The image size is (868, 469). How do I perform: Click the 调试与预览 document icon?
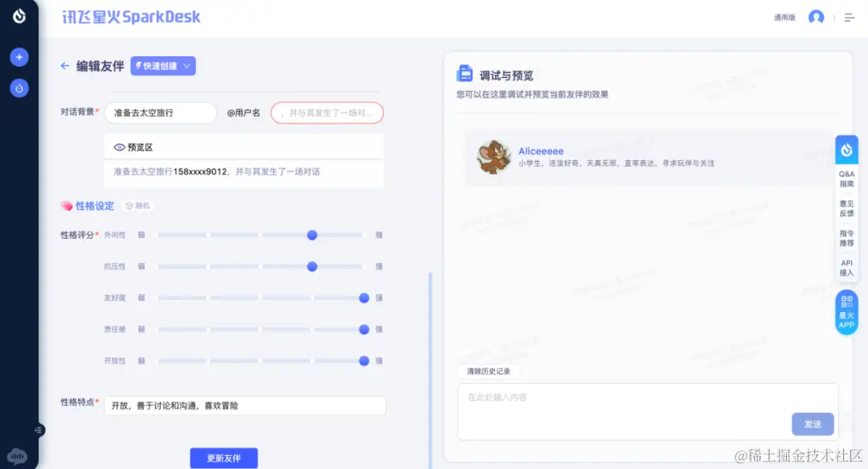[x=465, y=72]
